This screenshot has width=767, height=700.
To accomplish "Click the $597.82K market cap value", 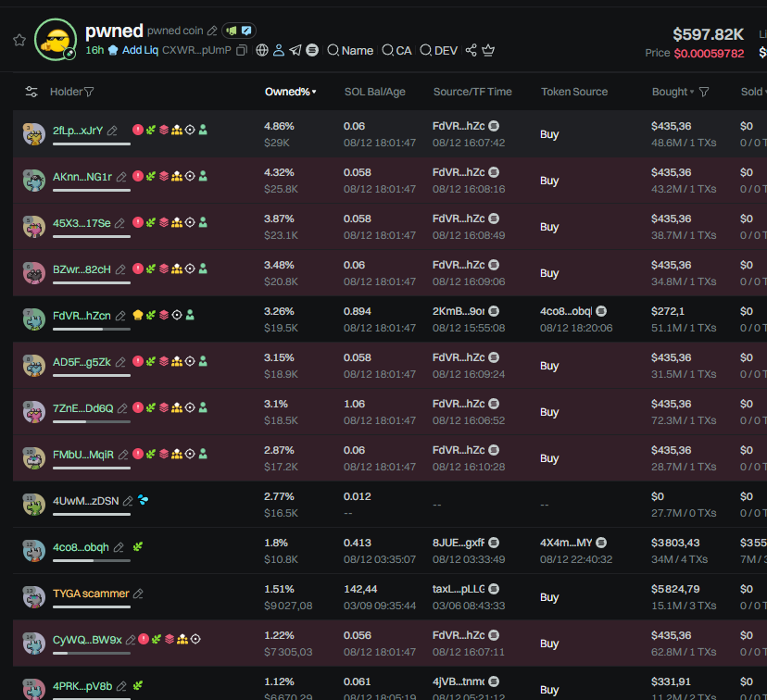I will click(708, 34).
